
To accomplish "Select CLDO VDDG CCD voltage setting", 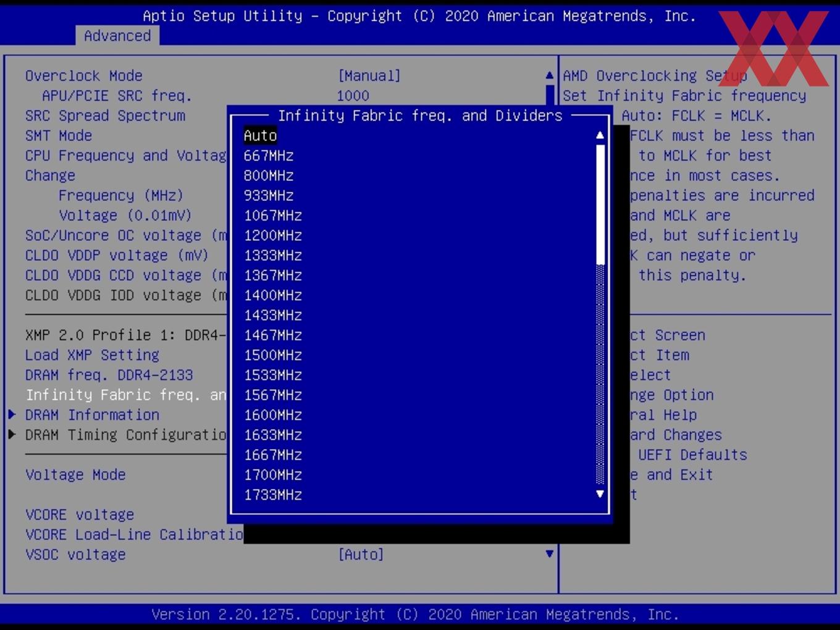I will tap(126, 275).
